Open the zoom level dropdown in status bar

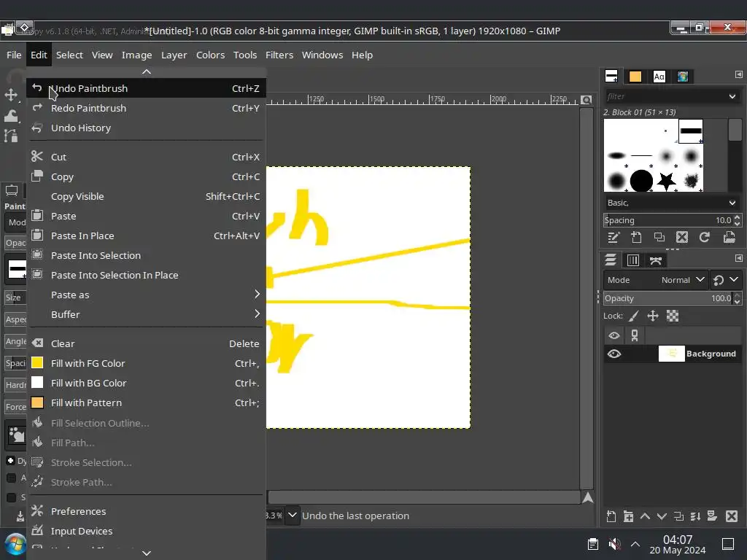293,516
